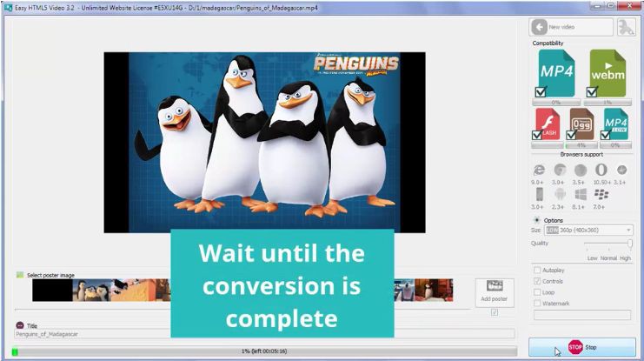
Task: Click the conversion progress bar
Action: tap(264, 351)
